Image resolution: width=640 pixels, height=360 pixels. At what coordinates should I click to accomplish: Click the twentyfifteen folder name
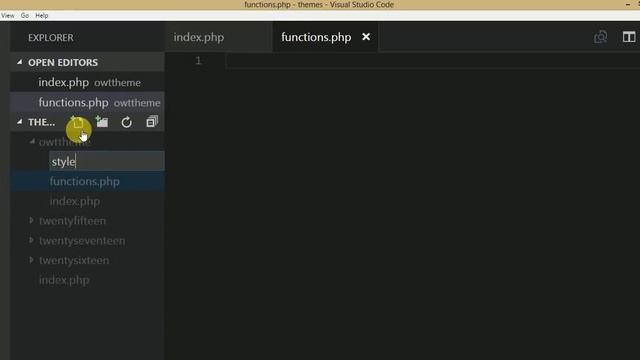point(72,221)
